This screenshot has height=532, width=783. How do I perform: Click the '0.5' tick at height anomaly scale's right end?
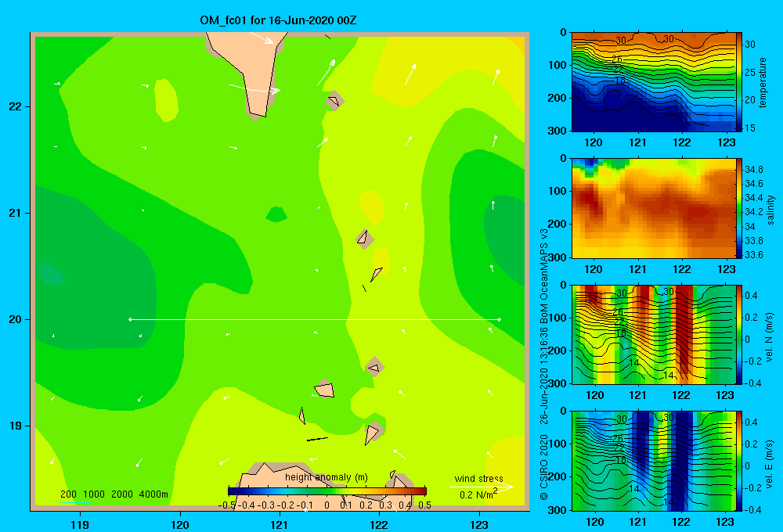[425, 505]
